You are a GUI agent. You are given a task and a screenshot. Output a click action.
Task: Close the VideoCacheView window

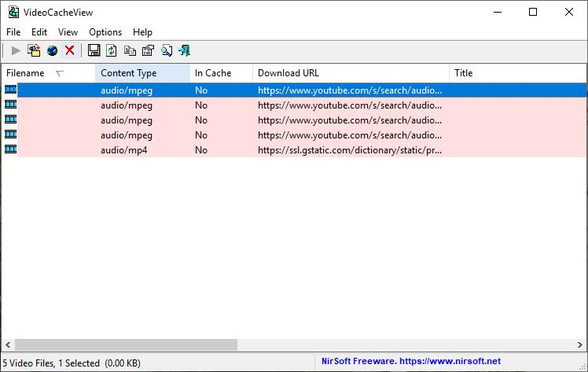point(569,12)
